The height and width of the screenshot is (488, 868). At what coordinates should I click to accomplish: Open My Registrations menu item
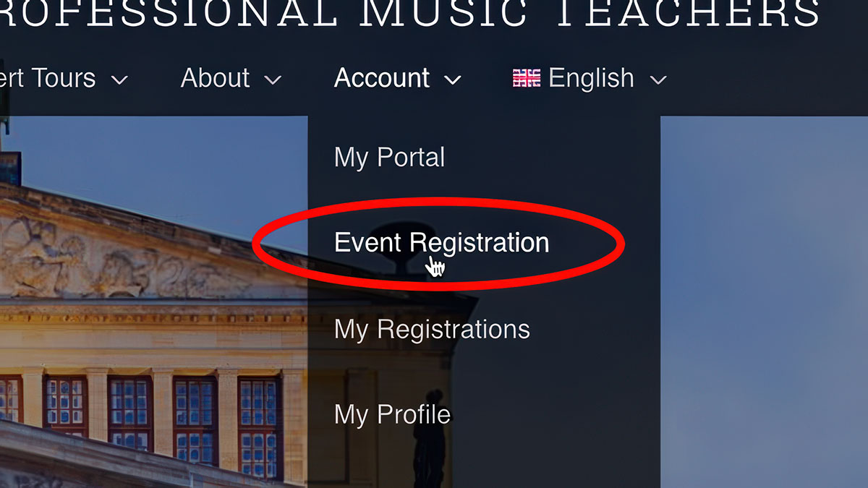[x=432, y=330]
